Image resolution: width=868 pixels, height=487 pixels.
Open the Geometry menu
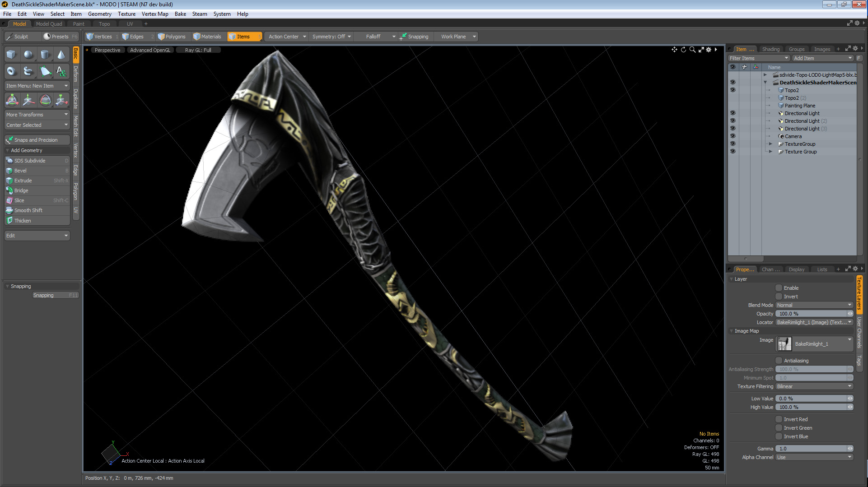tap(99, 14)
